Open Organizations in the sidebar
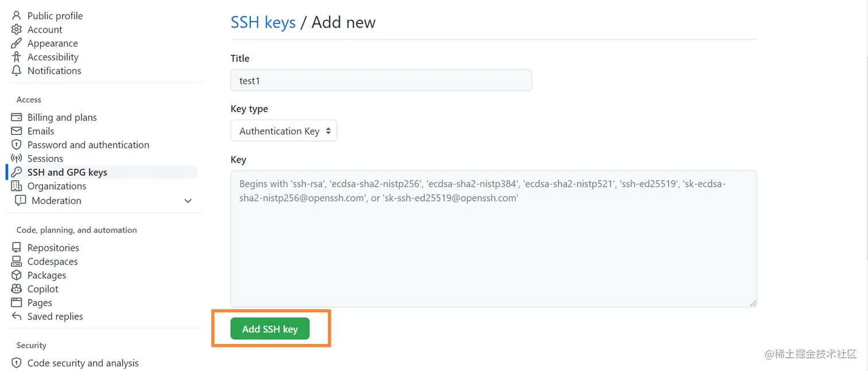Image resolution: width=868 pixels, height=371 pixels. click(x=56, y=186)
